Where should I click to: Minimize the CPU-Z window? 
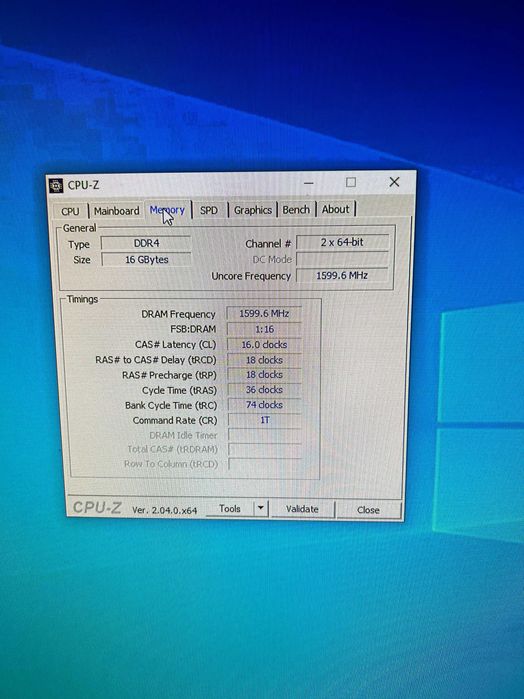(x=309, y=183)
